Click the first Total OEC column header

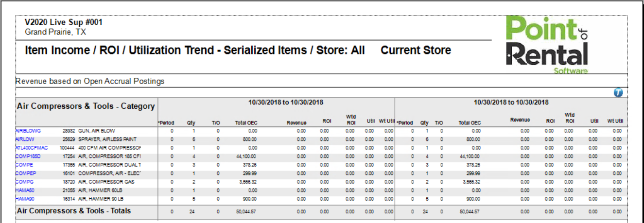pos(246,123)
